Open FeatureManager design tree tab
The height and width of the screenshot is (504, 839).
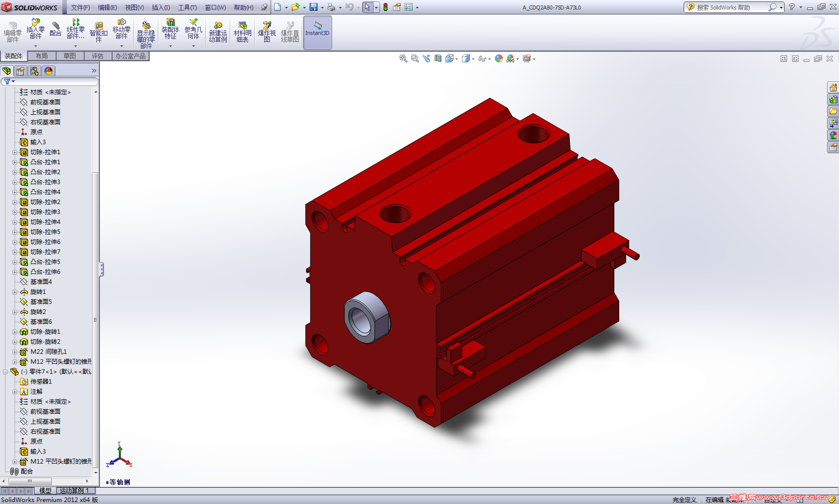click(6, 71)
